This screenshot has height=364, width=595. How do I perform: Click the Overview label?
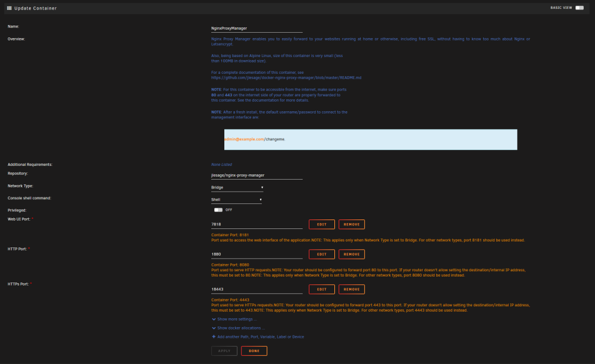pyautogui.click(x=16, y=39)
